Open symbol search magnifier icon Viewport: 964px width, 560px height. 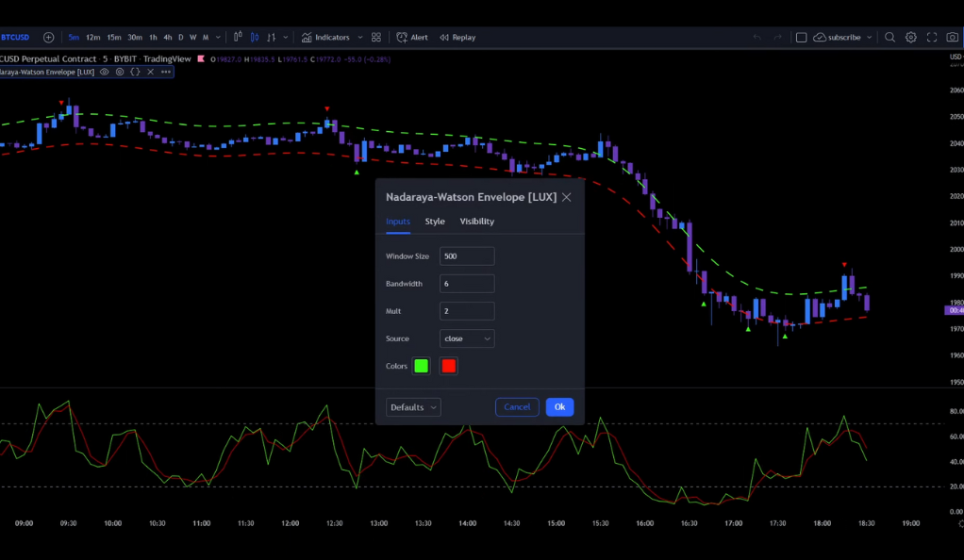coord(889,38)
